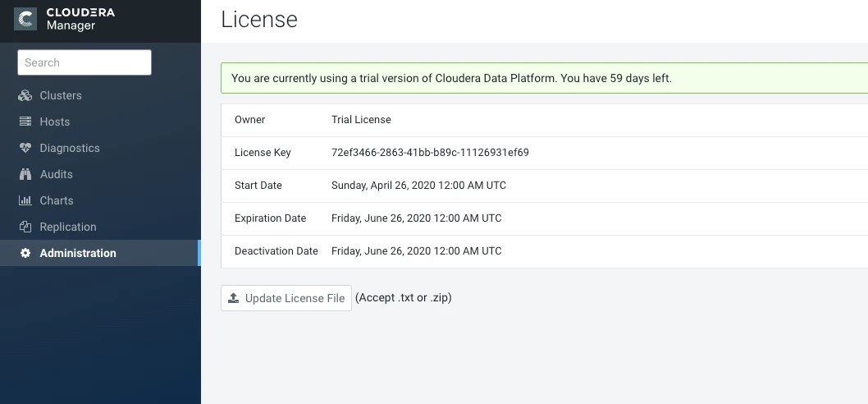Click the license key 72ef3466-2863-41bb value
Screen dimensions: 868x404
(430, 153)
